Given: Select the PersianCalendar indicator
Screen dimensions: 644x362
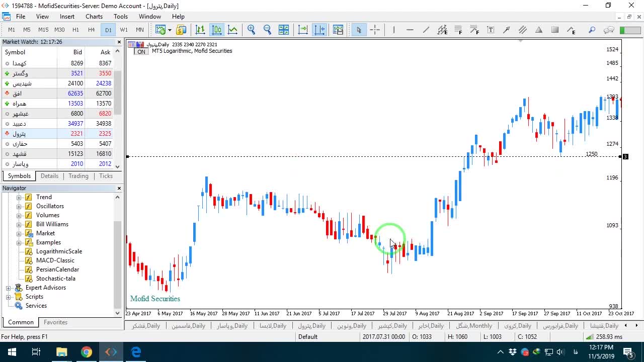Looking at the screenshot, I should click(x=57, y=269).
